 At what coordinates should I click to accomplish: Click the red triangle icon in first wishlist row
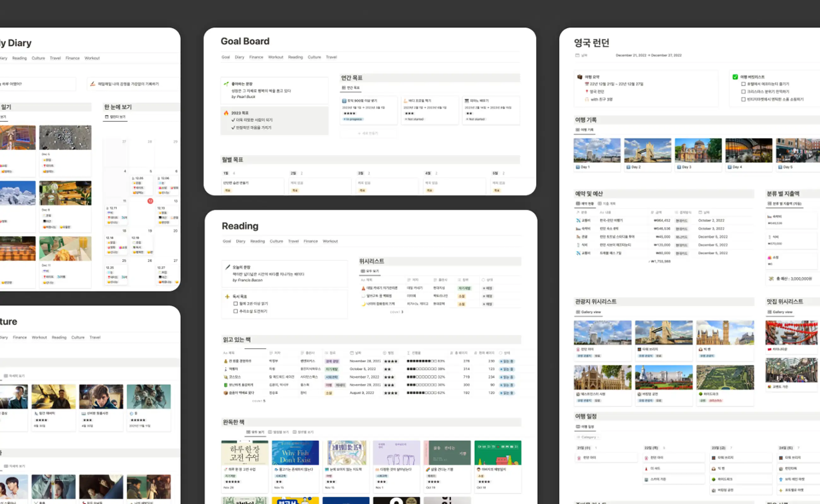click(x=363, y=288)
